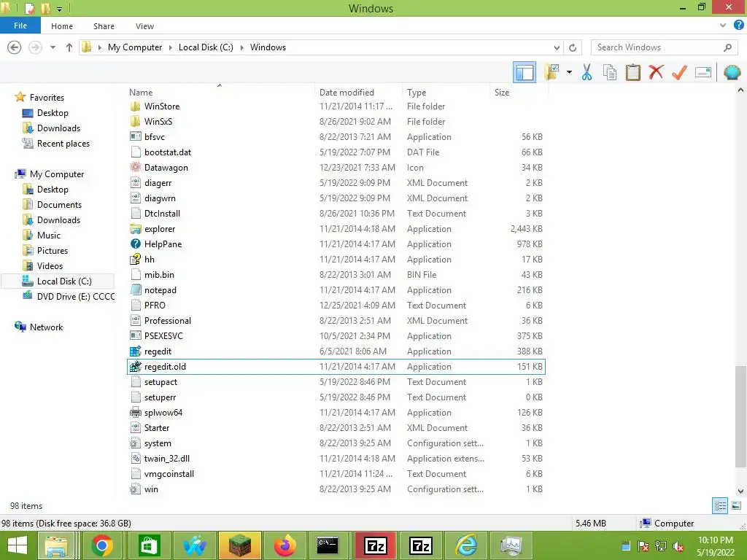Select Favorites in the navigation pane
Screen dimensions: 747x560
click(47, 97)
